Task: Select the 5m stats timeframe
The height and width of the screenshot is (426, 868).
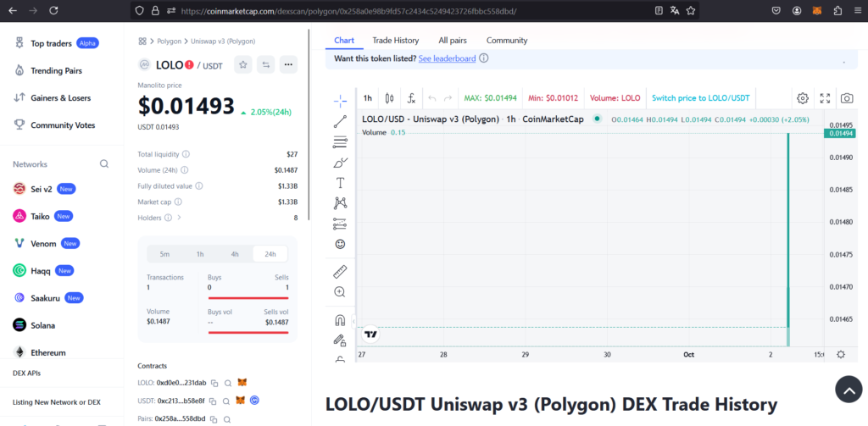Action: point(164,254)
